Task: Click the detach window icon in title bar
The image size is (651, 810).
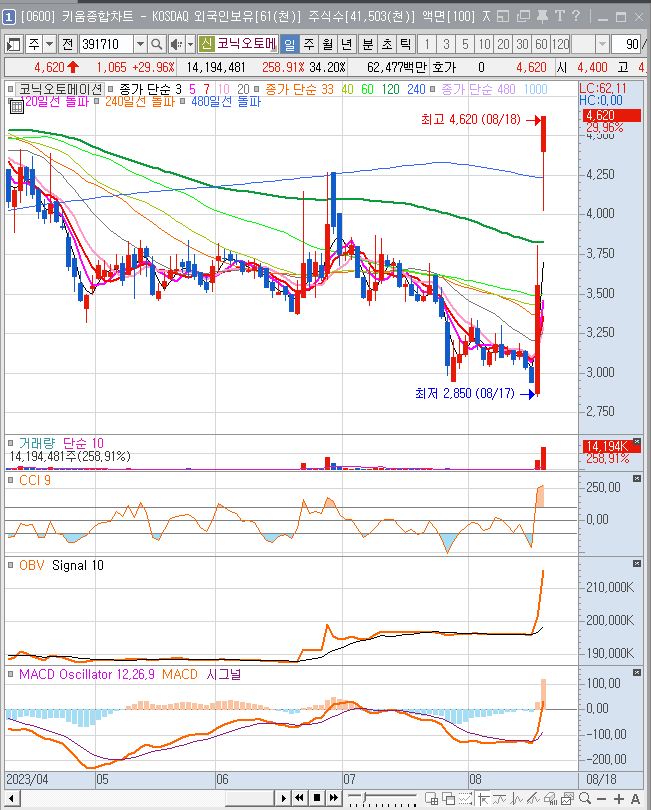Action: [x=503, y=17]
